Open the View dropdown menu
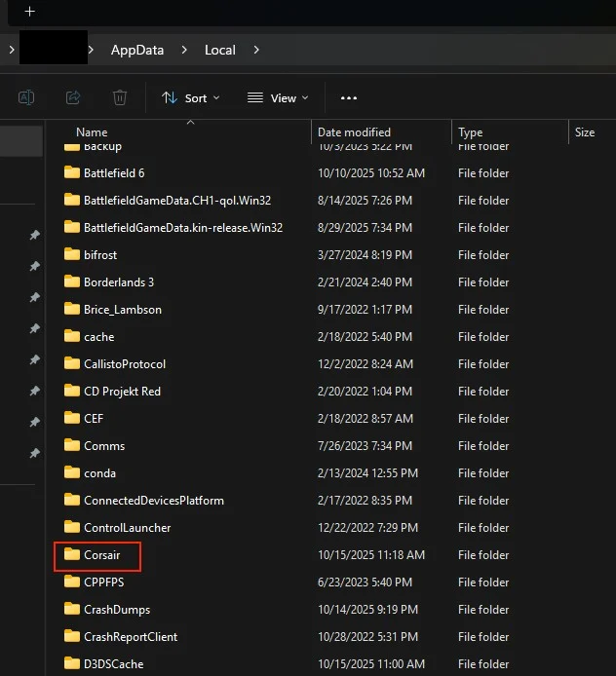Viewport: 616px width, 676px height. 278,97
